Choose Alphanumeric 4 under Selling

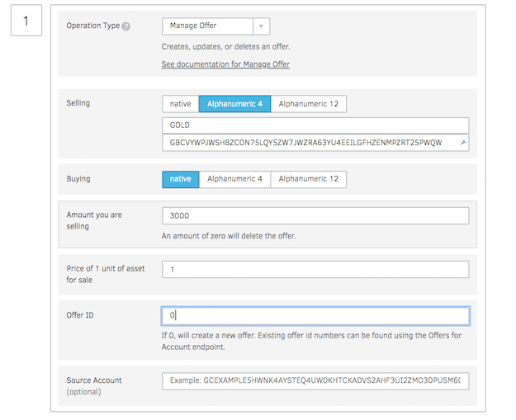(234, 104)
